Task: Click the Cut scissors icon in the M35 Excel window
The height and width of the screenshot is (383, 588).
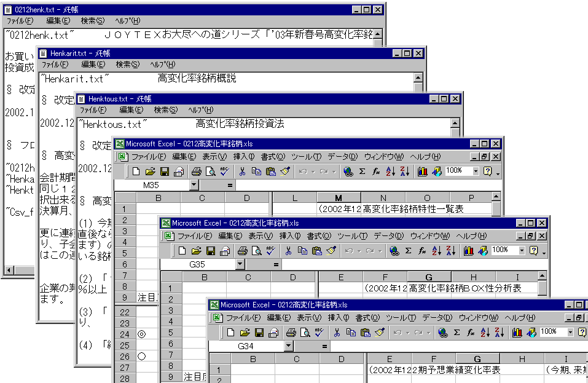Action: coord(242,172)
